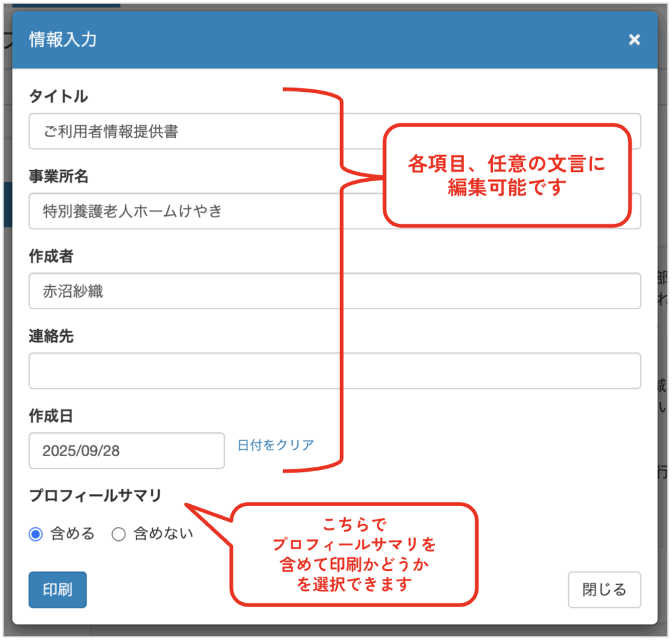Click the 作成者 field label
The width and height of the screenshot is (672, 640).
point(51,257)
